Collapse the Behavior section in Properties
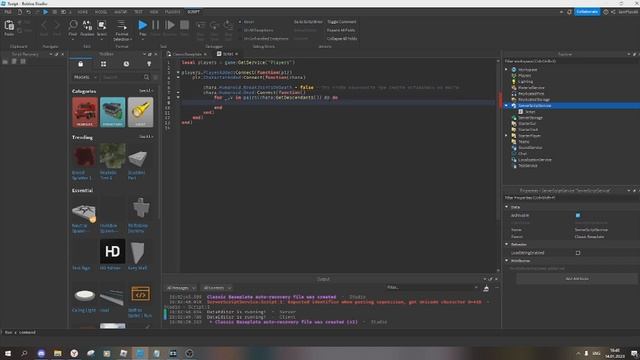 507,244
